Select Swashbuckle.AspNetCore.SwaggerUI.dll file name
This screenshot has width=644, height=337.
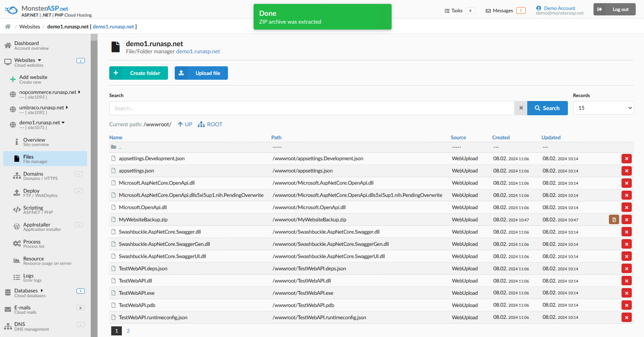click(x=162, y=256)
